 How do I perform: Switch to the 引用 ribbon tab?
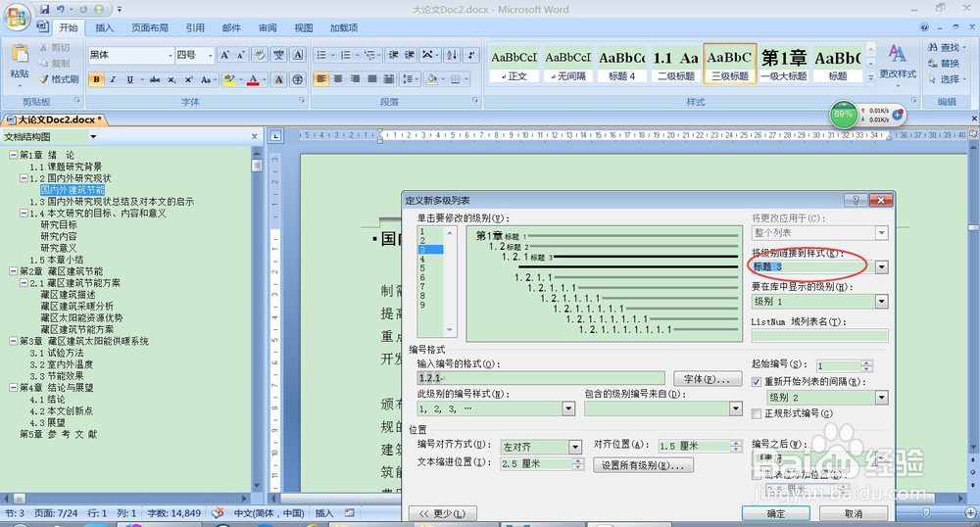point(195,27)
